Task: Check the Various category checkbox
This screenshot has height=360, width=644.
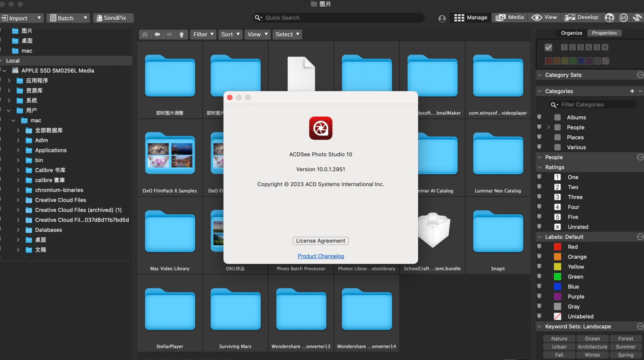Action: click(x=557, y=147)
